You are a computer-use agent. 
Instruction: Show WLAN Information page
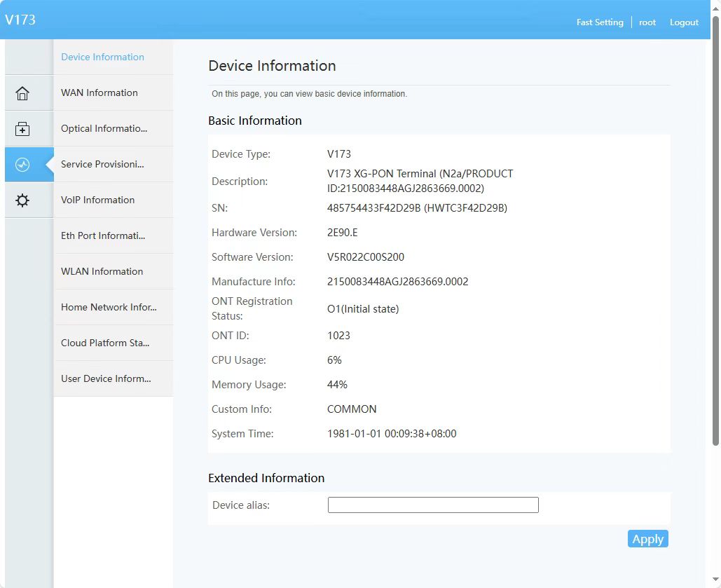pos(102,271)
